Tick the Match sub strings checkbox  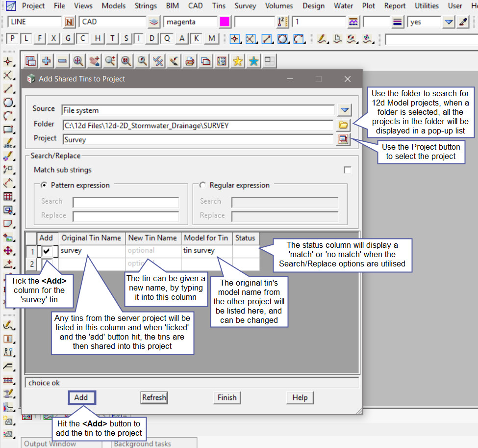[348, 170]
